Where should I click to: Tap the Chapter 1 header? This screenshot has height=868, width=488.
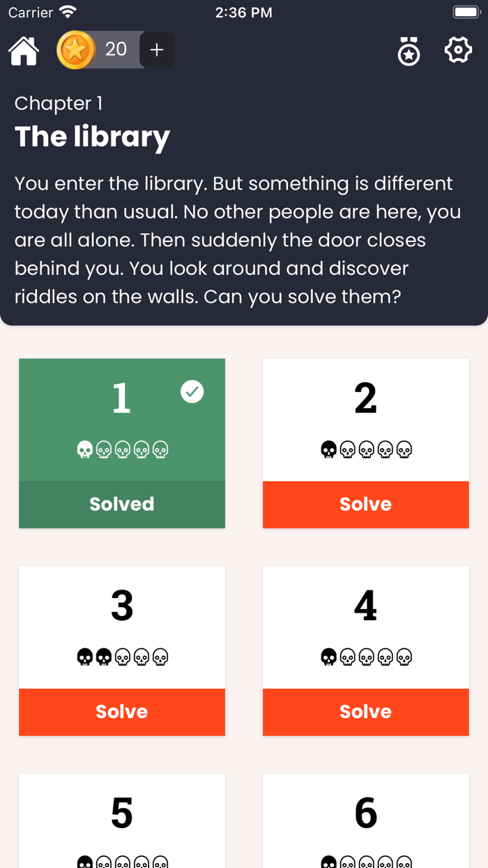tap(59, 103)
